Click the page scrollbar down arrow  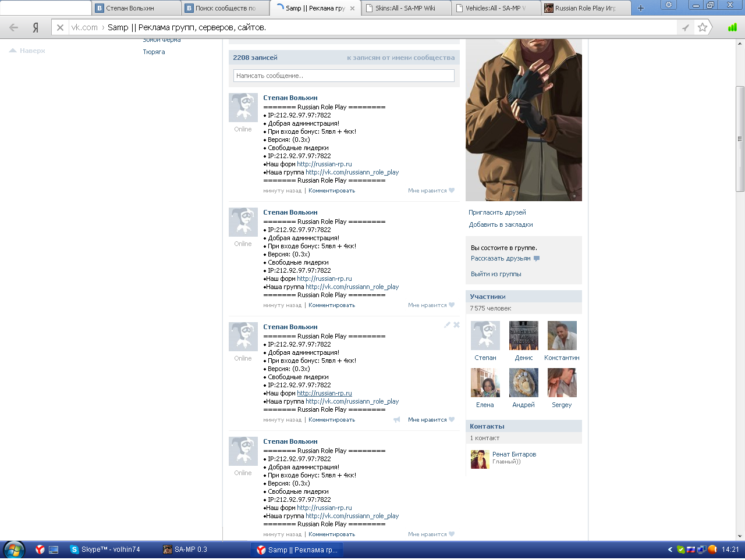[x=740, y=536]
